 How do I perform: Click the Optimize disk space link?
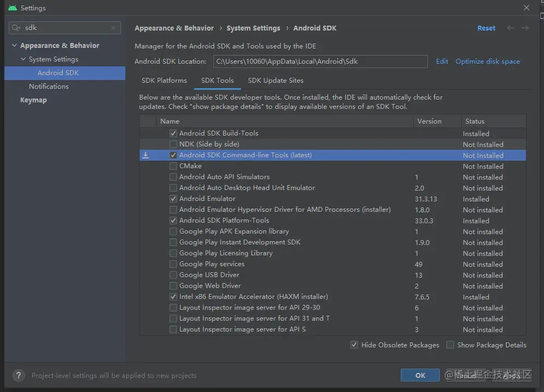pyautogui.click(x=487, y=62)
